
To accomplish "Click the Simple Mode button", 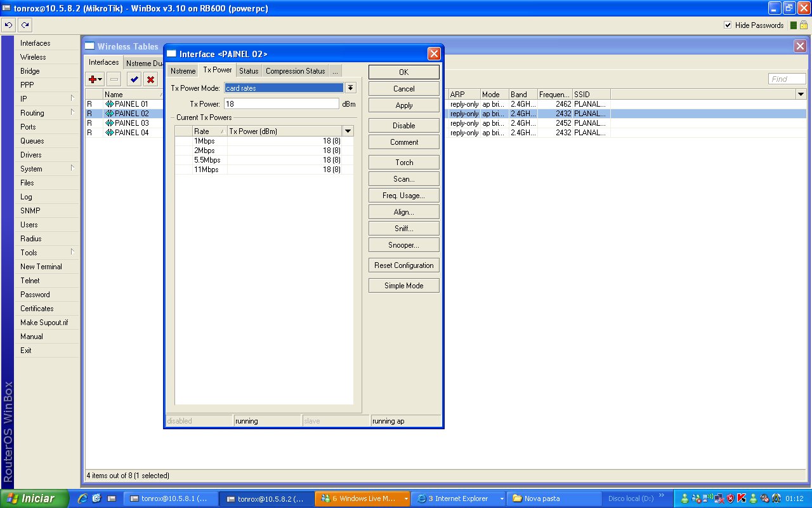I will (x=404, y=285).
